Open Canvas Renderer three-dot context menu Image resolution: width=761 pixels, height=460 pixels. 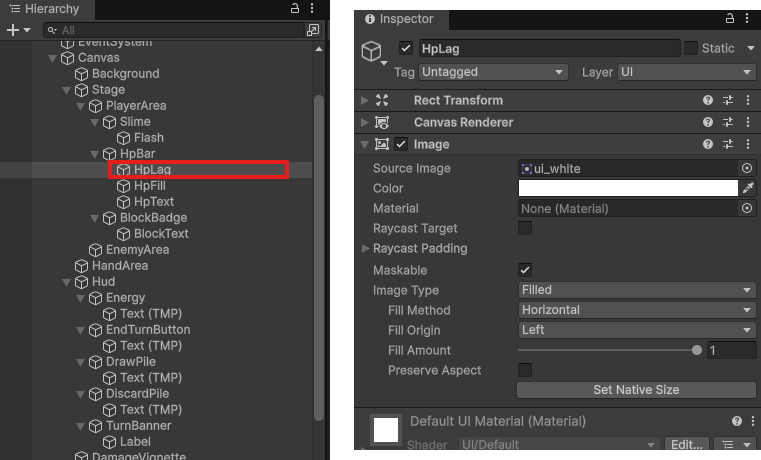click(x=748, y=122)
